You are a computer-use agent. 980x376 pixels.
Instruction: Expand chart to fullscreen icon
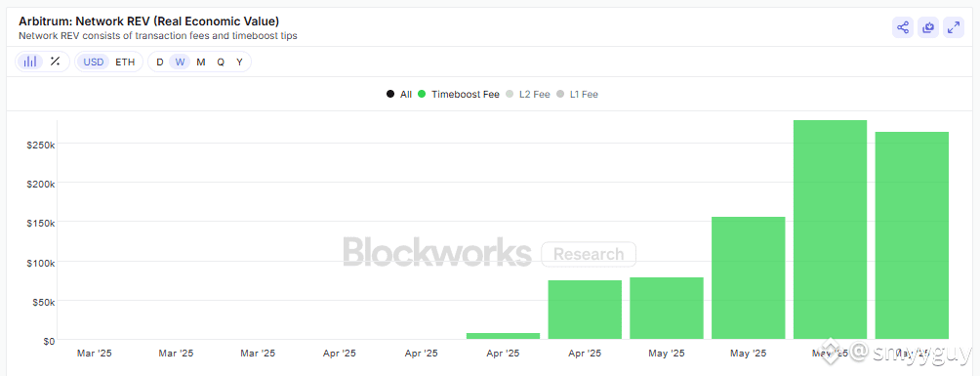tap(954, 27)
